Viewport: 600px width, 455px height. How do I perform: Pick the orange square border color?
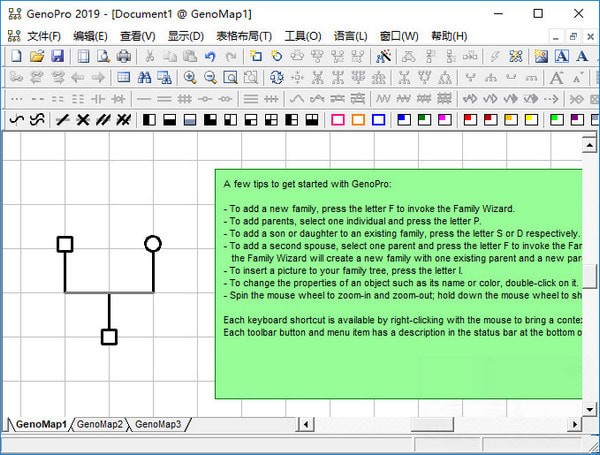pyautogui.click(x=358, y=120)
